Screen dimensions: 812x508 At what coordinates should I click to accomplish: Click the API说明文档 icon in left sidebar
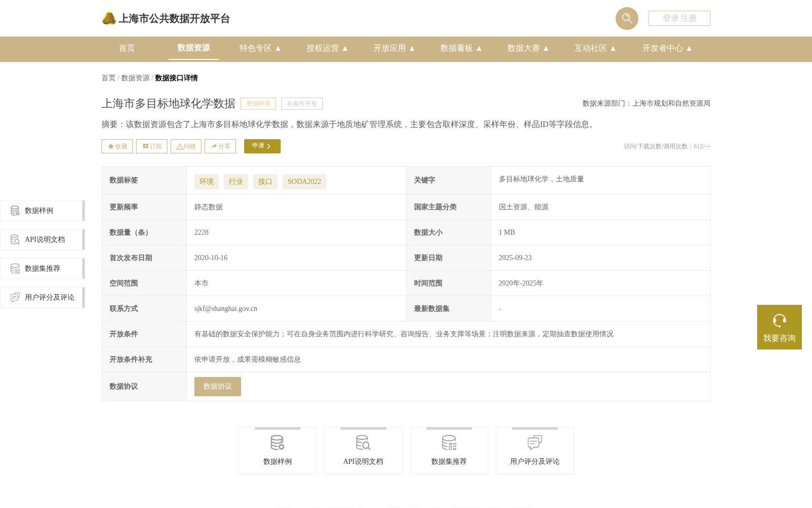coord(15,239)
